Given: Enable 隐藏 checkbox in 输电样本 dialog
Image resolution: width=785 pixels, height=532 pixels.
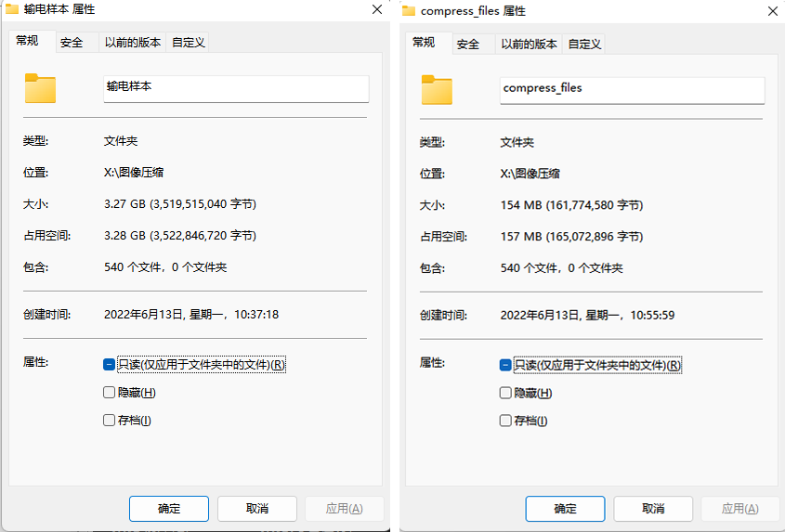Looking at the screenshot, I should point(110,393).
